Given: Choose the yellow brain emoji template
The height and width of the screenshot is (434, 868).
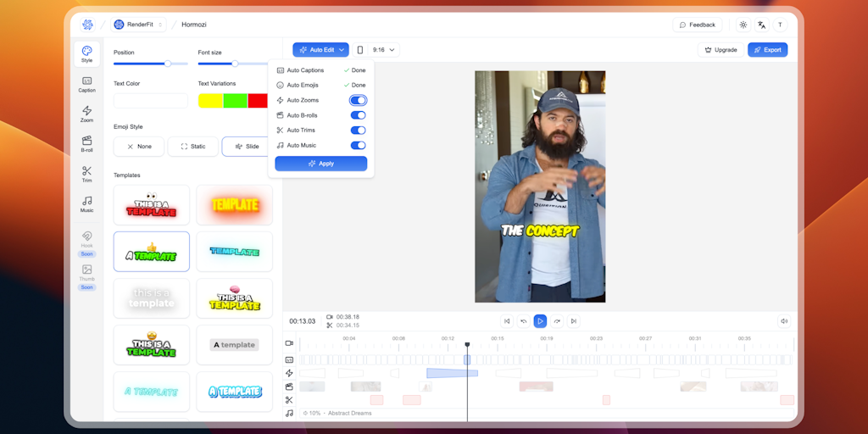Looking at the screenshot, I should click(235, 298).
